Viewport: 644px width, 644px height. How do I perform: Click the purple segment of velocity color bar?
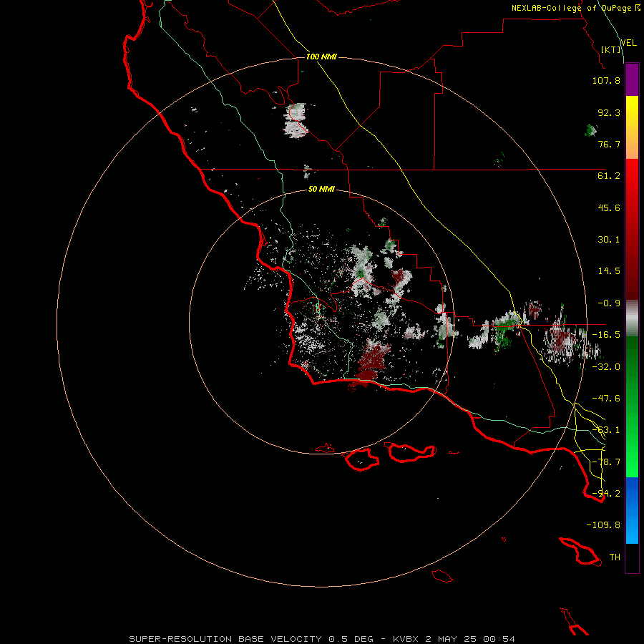[x=632, y=79]
